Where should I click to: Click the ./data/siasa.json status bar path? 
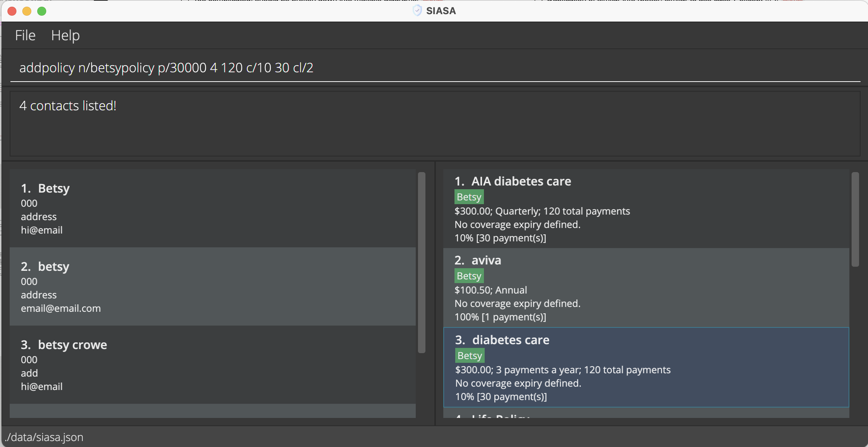click(x=45, y=437)
